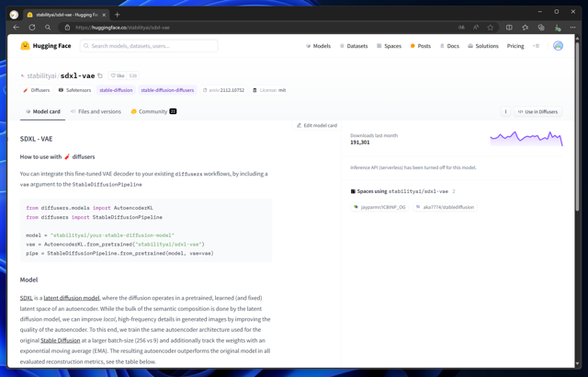588x377 pixels.
Task: Go to Models in the top navigation
Action: point(319,46)
